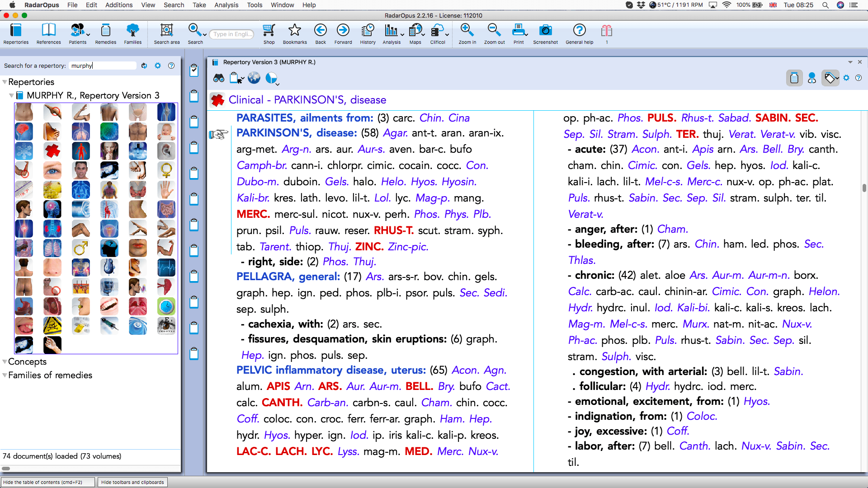This screenshot has width=868, height=488.
Task: Click the Zoom out magnifier
Action: [x=494, y=34]
